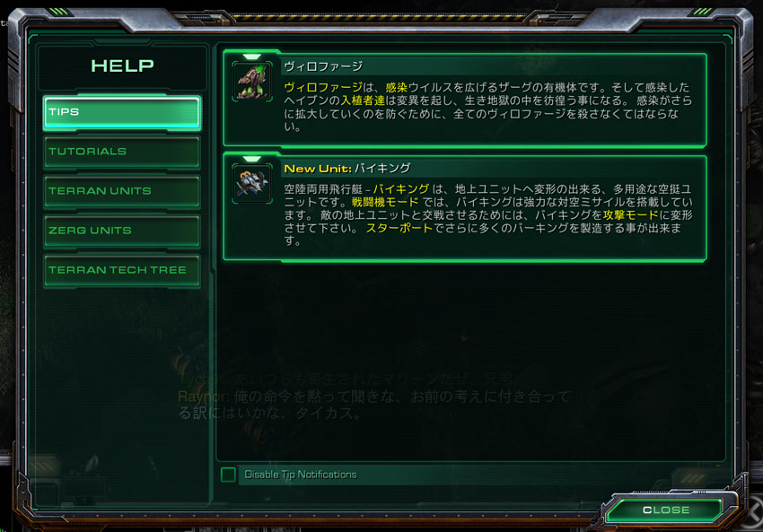Screen dimensions: 763x532
Task: Click the Virophage creature portrait icon
Action: pyautogui.click(x=252, y=82)
